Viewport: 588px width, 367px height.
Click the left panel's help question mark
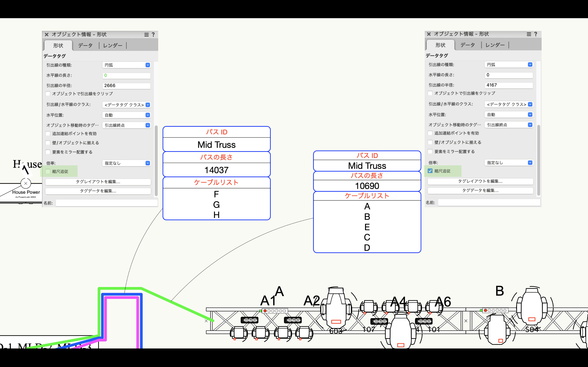click(x=153, y=35)
